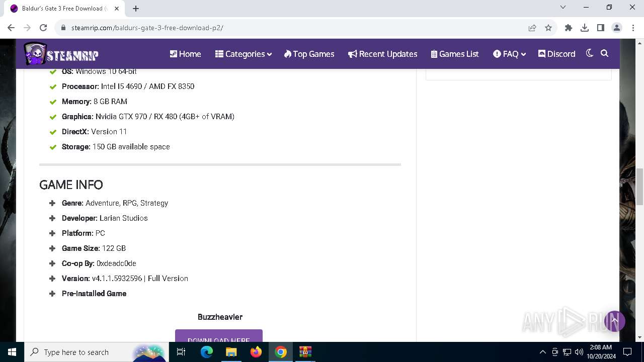Launch Microsoft Edge from taskbar
This screenshot has height=362, width=644.
[207, 352]
